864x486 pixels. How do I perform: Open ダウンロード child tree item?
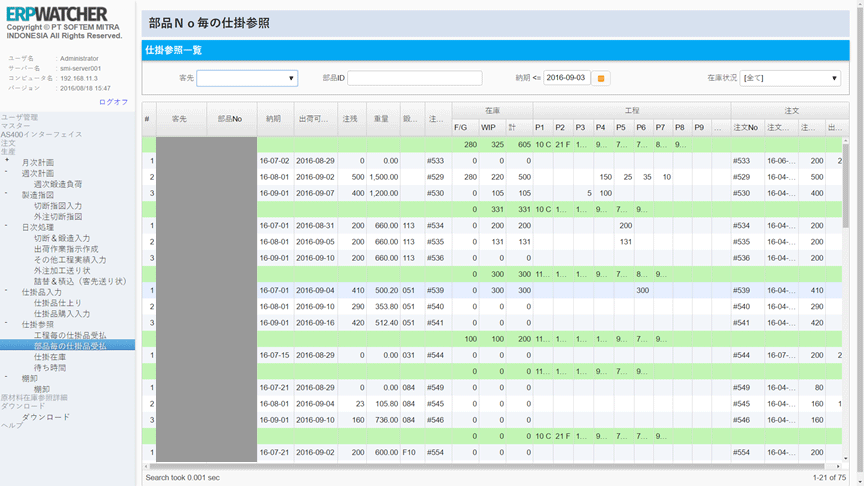(x=46, y=417)
